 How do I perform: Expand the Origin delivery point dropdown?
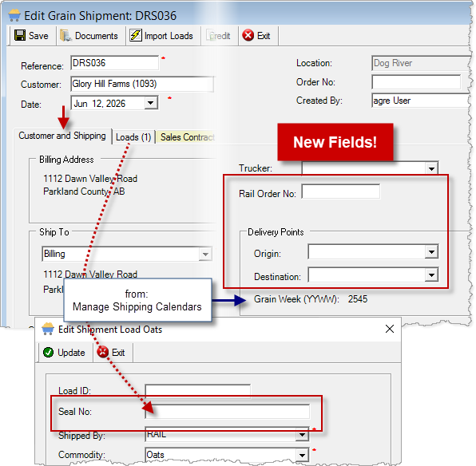click(431, 252)
